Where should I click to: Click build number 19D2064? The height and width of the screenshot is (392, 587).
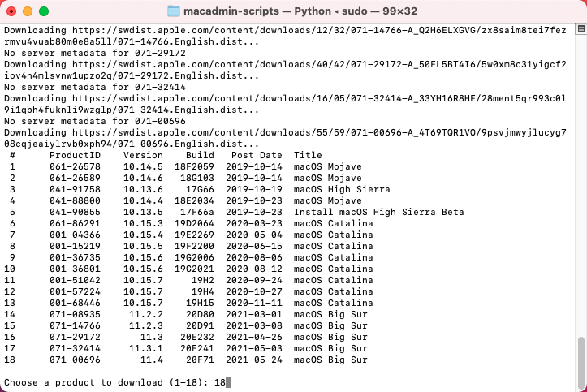[194, 223]
